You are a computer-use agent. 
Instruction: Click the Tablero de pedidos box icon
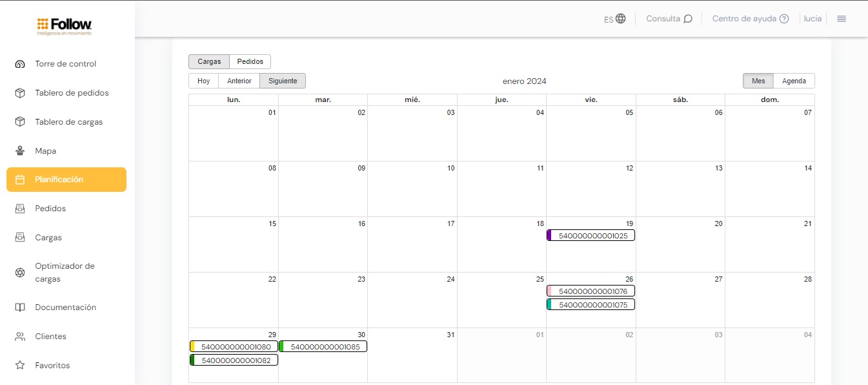(x=20, y=93)
